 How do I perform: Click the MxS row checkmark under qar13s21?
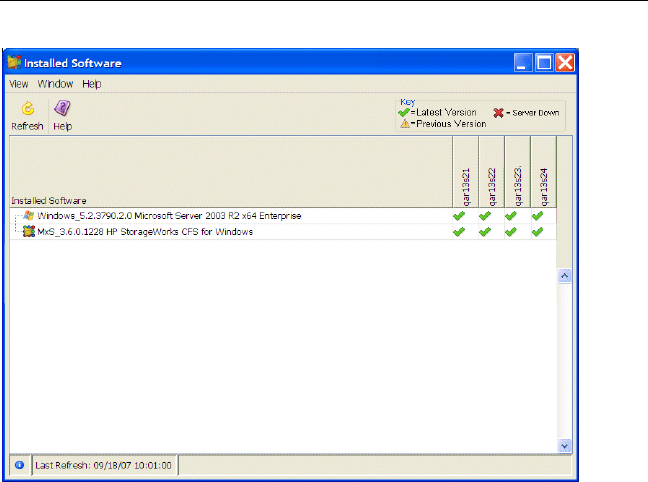[459, 231]
